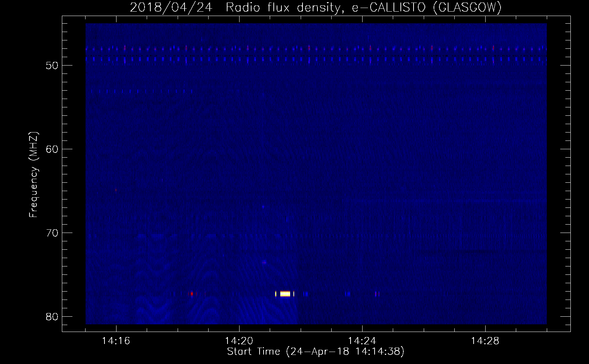Image resolution: width=589 pixels, height=364 pixels.
Task: Click the bright yellow-white burst near 14:21
Action: [x=285, y=294]
